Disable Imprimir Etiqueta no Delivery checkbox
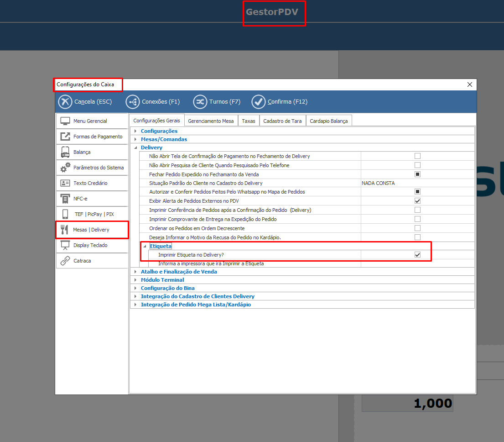Screen dimensions: 504x442 [417, 255]
